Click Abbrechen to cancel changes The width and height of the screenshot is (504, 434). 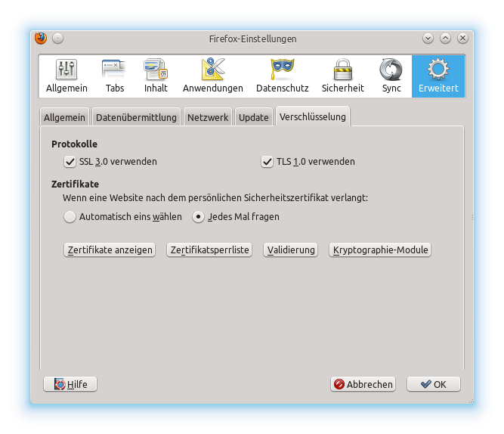[x=363, y=384]
